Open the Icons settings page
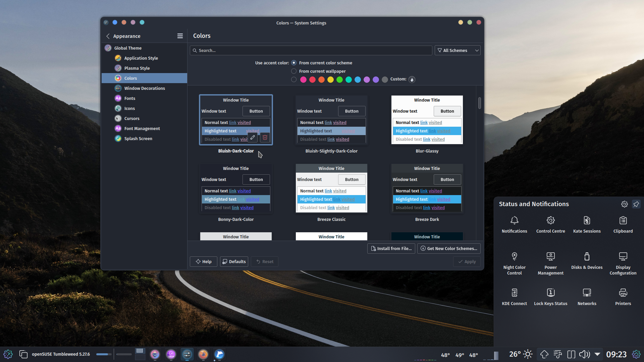Viewport: 644px width, 362px height. pyautogui.click(x=144, y=108)
